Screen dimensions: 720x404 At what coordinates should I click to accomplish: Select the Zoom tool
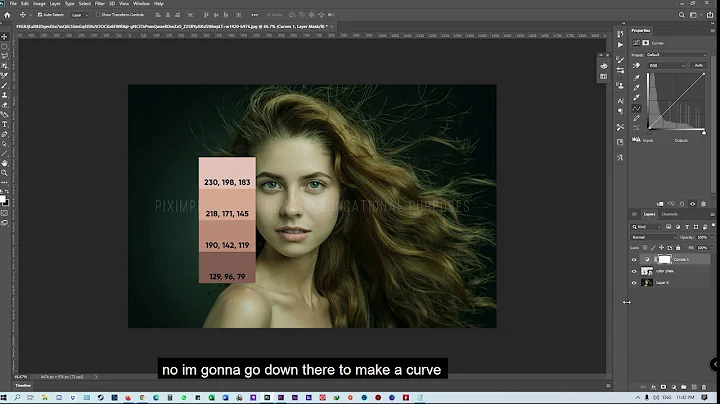(x=5, y=173)
